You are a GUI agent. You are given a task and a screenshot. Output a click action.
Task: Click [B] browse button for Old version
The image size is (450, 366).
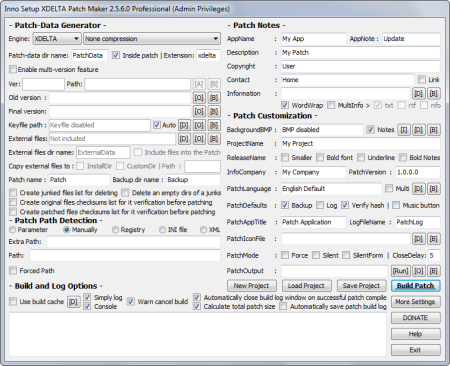214,98
